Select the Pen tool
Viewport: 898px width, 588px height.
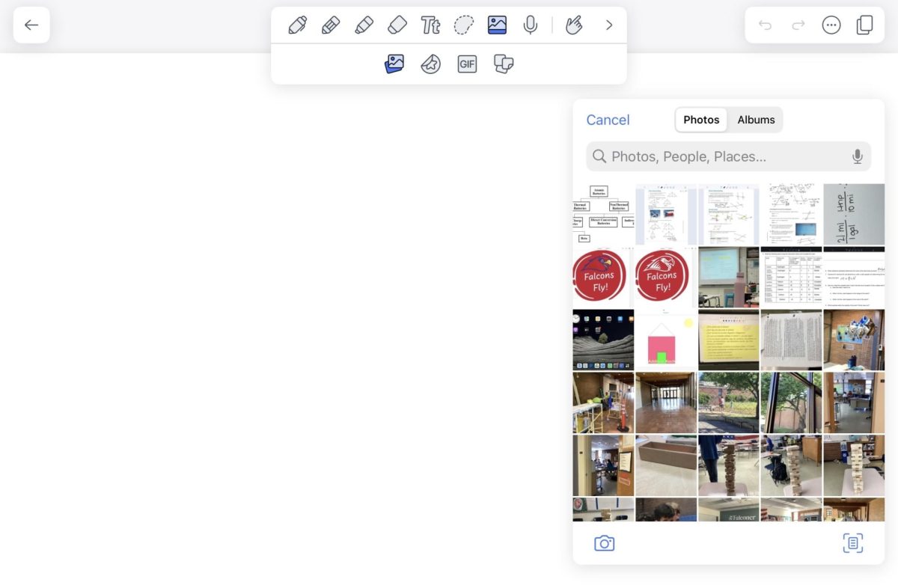(297, 25)
